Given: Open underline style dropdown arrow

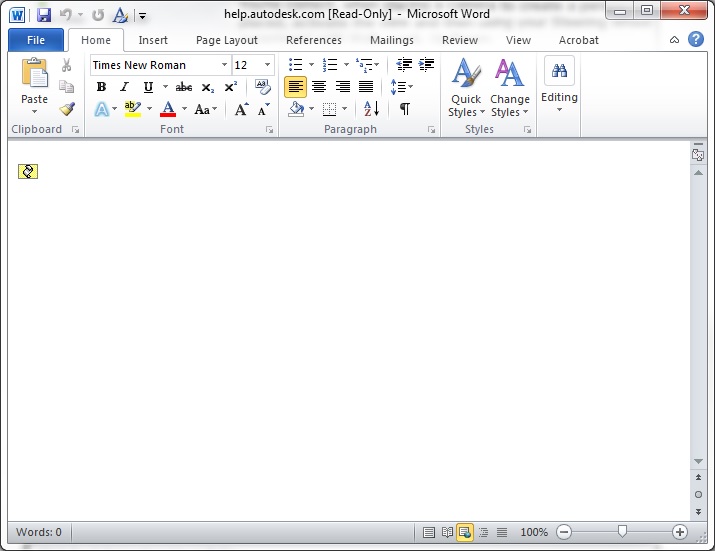Looking at the screenshot, I should [166, 87].
